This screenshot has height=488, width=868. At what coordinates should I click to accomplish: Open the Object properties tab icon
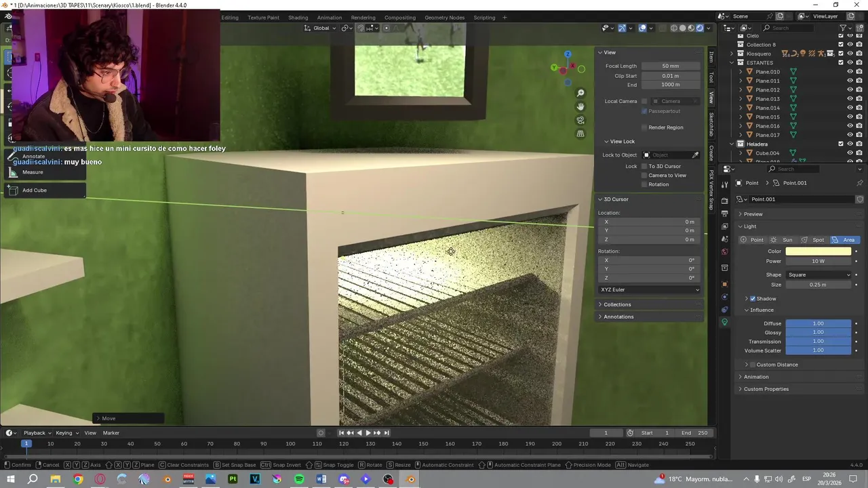click(x=724, y=284)
